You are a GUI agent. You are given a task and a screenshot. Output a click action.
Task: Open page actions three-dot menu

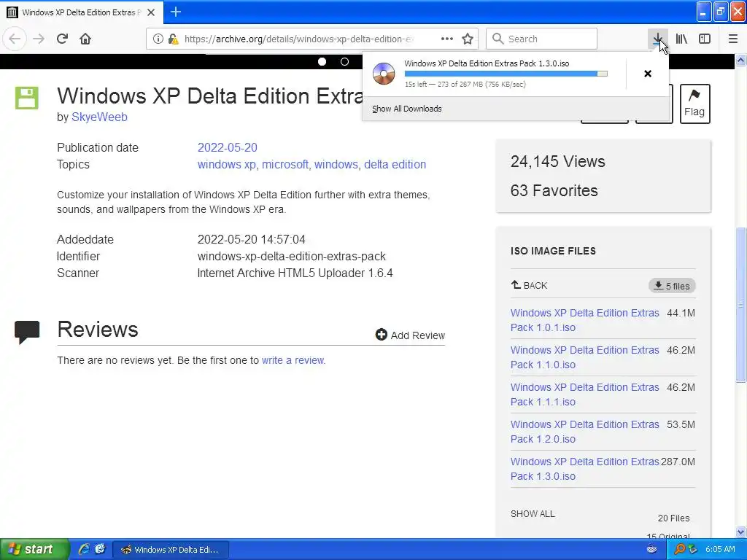[x=447, y=39]
